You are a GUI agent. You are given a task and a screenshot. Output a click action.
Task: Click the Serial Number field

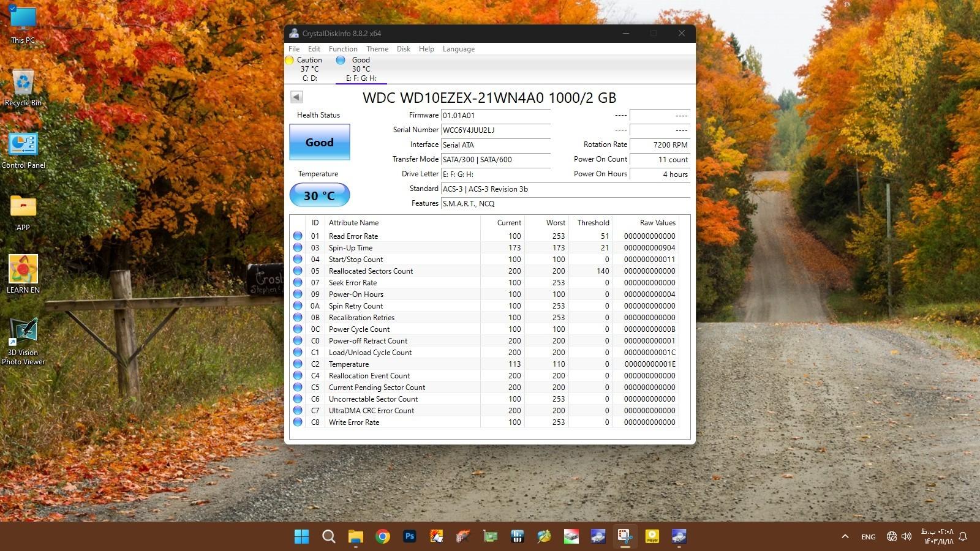click(x=495, y=130)
